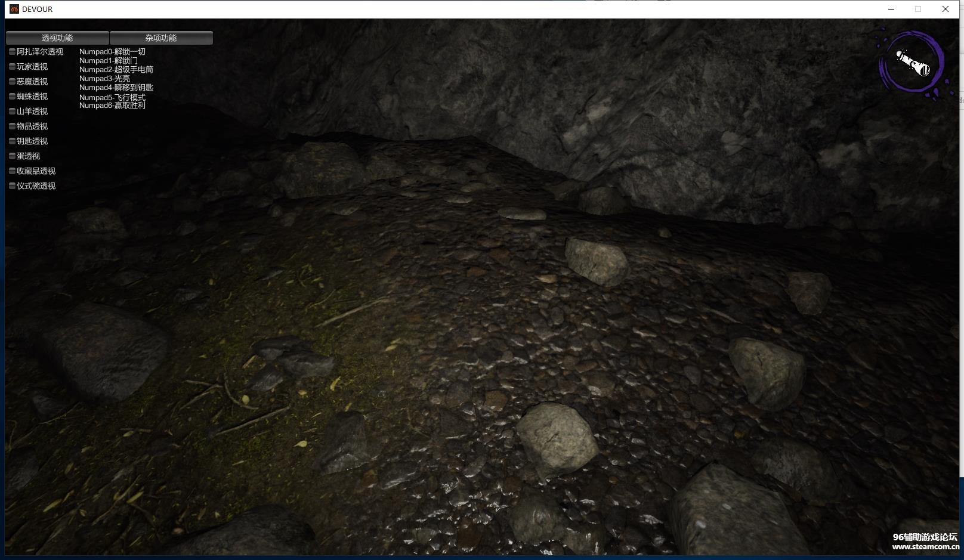Screen dimensions: 964x560
Task: Open the 杂项功能 tab
Action: click(161, 38)
